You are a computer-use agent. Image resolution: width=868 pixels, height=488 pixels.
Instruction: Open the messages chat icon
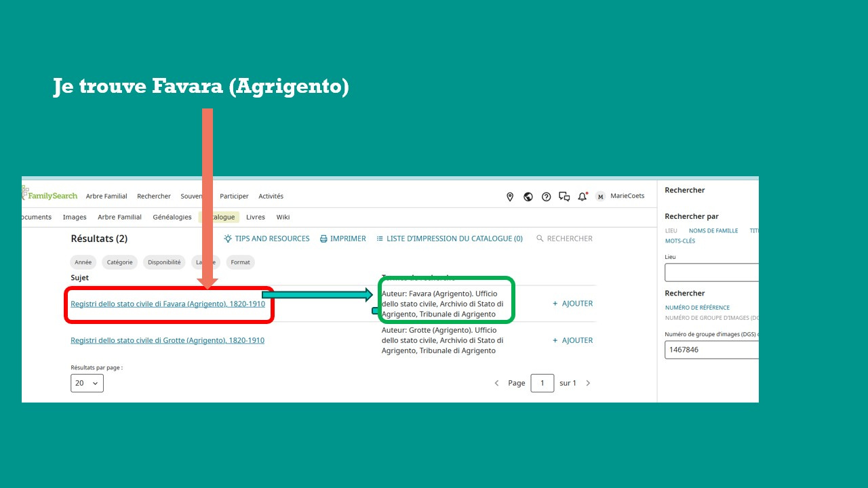click(564, 197)
